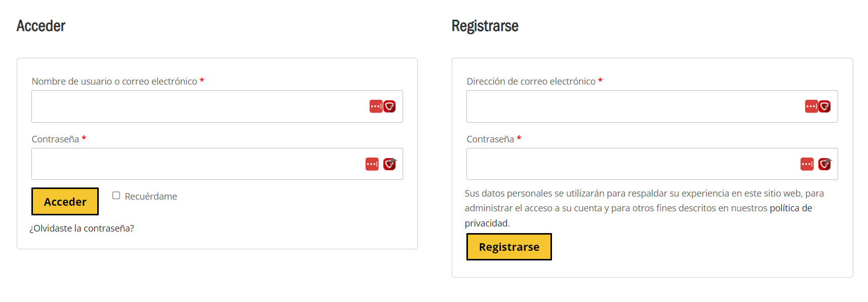Click password manager dots icon in login username field
The image size is (868, 302).
[376, 106]
